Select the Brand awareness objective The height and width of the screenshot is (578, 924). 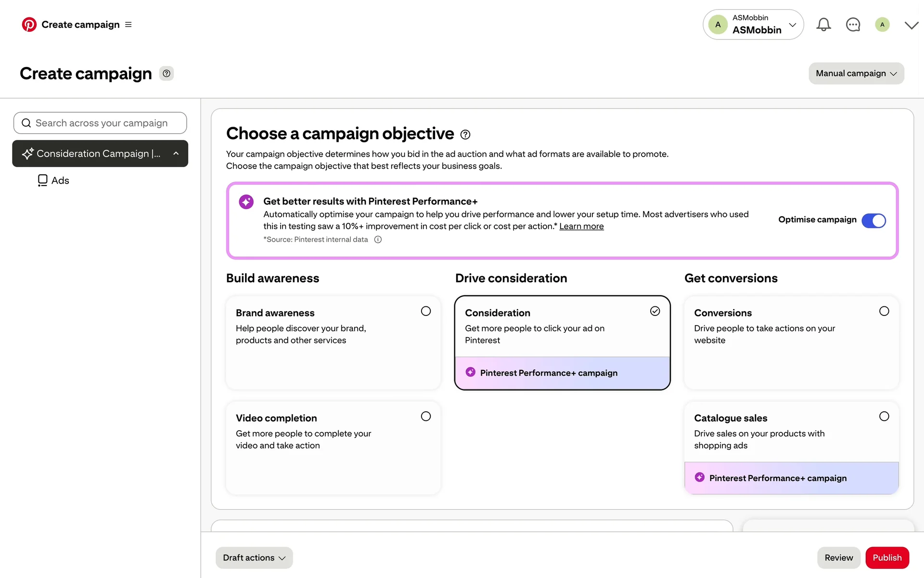click(x=426, y=311)
